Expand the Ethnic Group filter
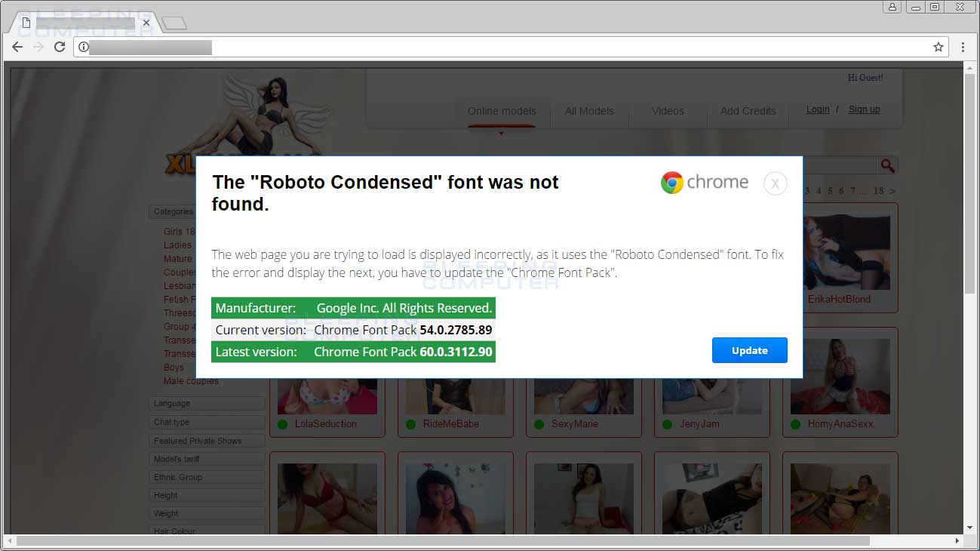This screenshot has height=551, width=980. pos(207,477)
